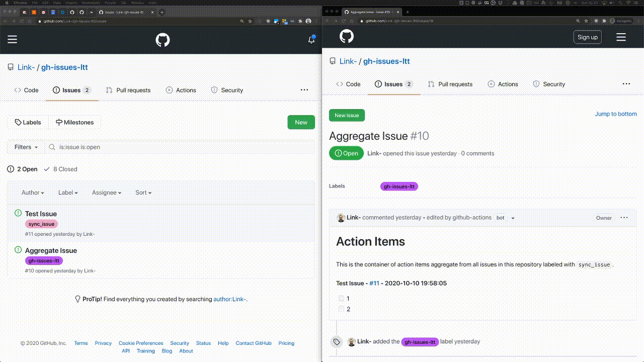Click Jump to bottom link
Image resolution: width=644 pixels, height=362 pixels.
[616, 114]
